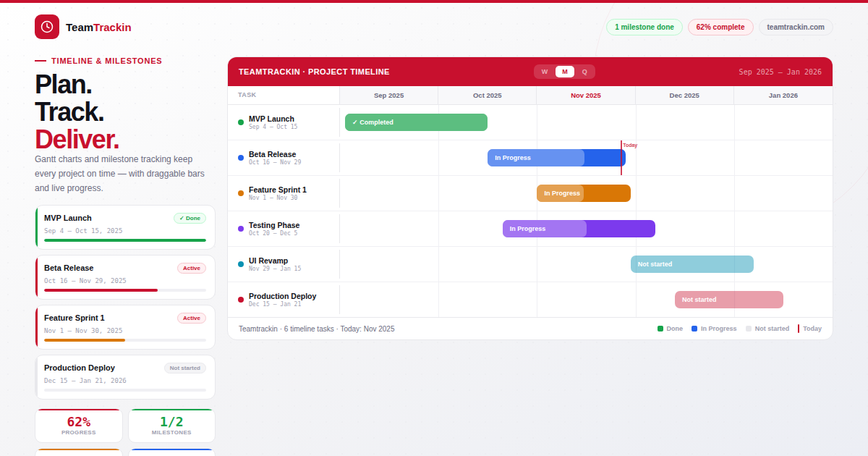Screen dimensions: 868x456
Task: Click the '1 milestone done' badge
Action: (x=644, y=28)
